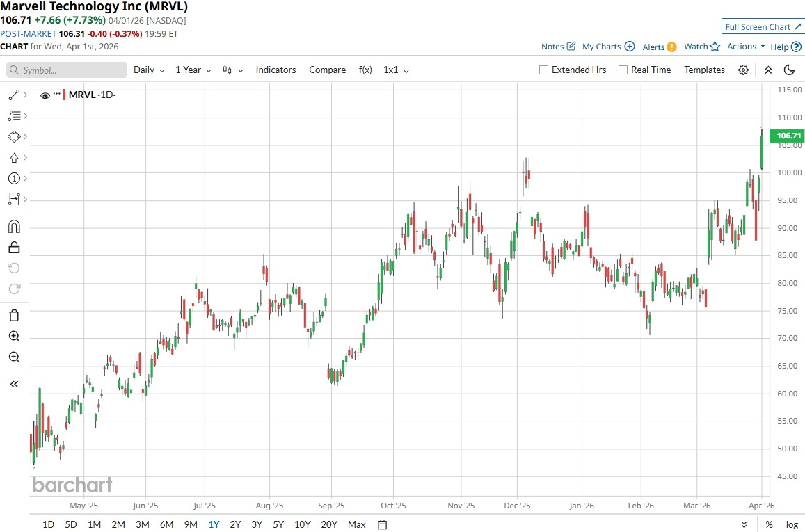The image size is (805, 532).
Task: Select the 3M time range
Action: (x=142, y=524)
